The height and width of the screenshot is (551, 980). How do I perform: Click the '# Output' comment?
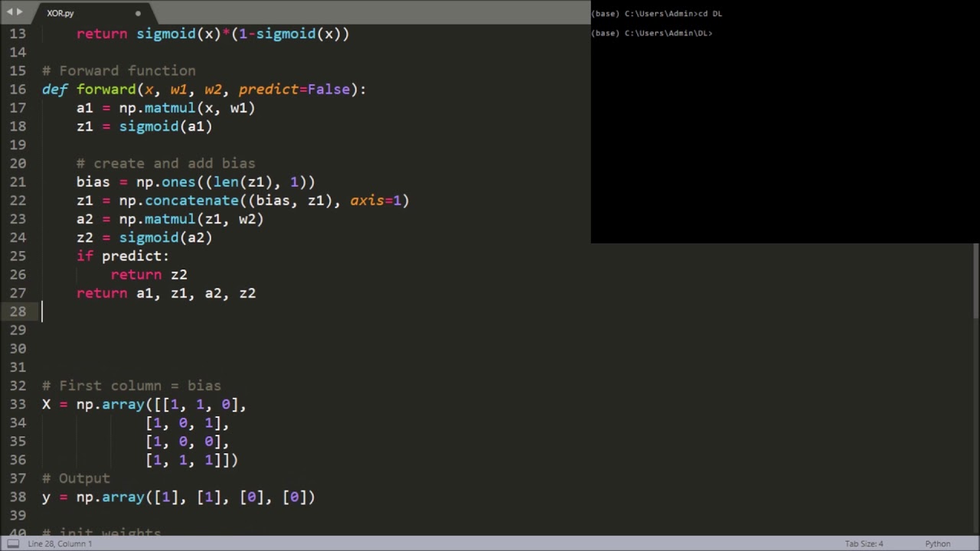pos(76,478)
